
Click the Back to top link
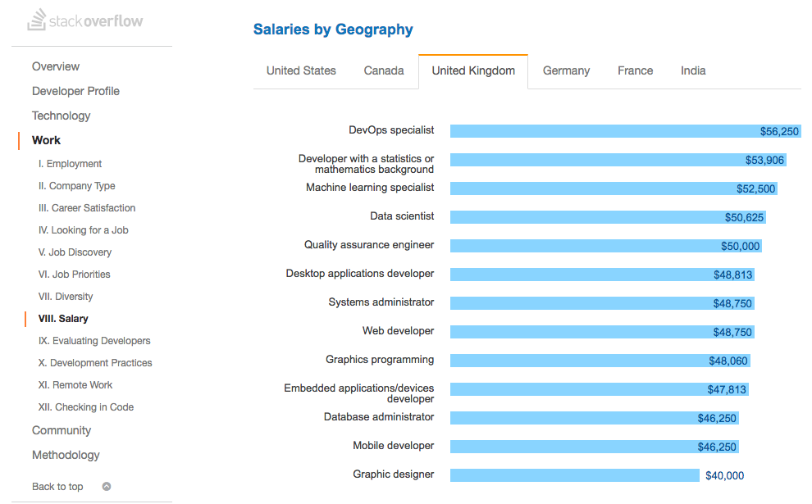pos(57,487)
